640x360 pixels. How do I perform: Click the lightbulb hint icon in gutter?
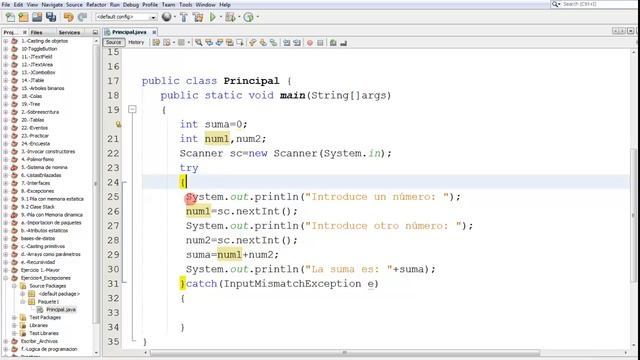(x=118, y=124)
